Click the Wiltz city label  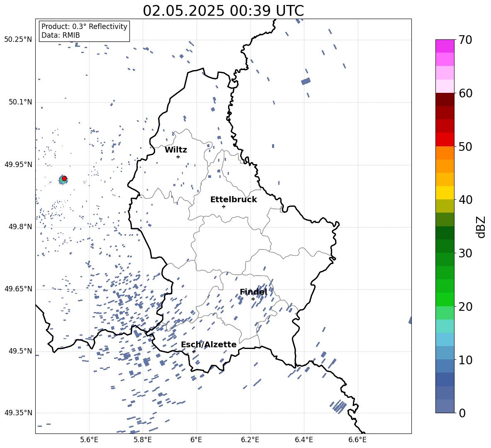(x=176, y=150)
